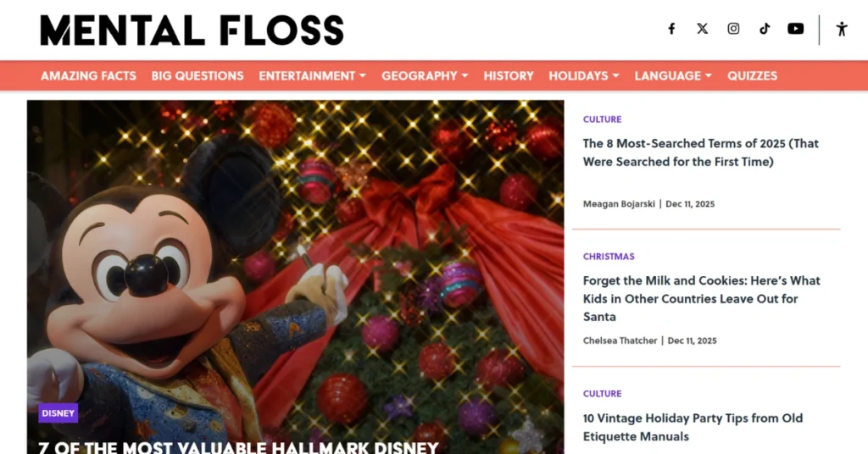Read the 8 Most-Searched Terms of 2025 article
Screen dimensions: 868x454
(701, 152)
